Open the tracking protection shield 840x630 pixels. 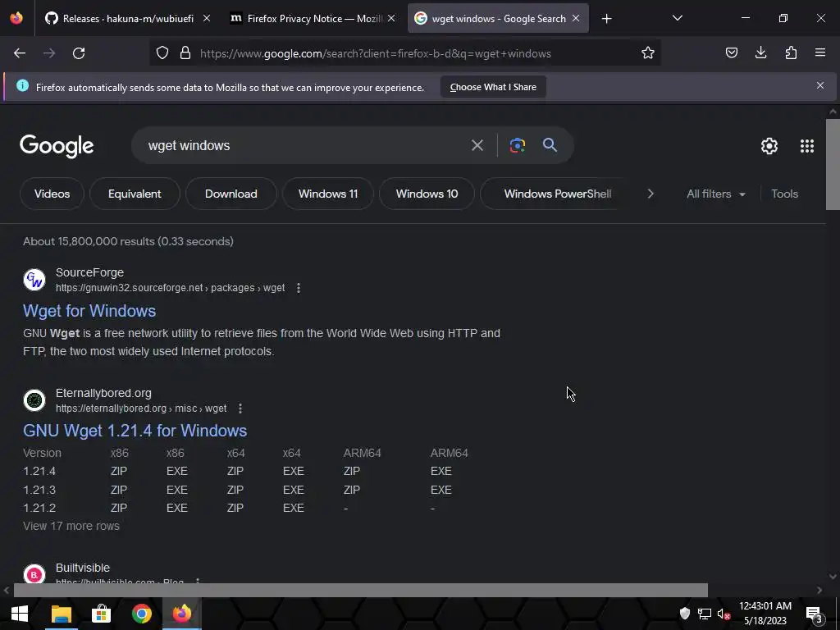pos(162,53)
